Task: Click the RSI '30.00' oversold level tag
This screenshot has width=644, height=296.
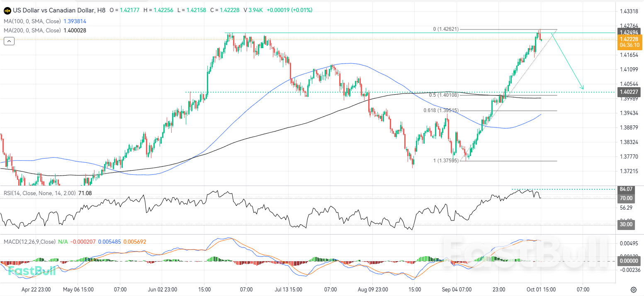Action: pos(626,224)
